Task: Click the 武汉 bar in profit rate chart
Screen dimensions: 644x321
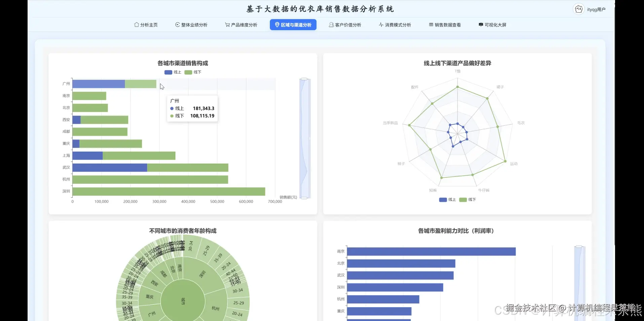Action: 401,276
